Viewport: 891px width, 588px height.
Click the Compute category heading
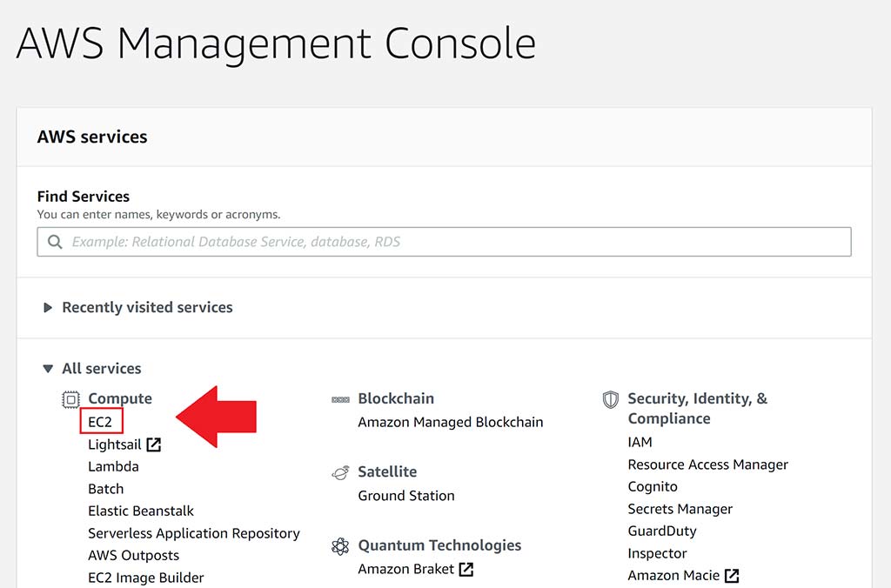[x=120, y=399]
